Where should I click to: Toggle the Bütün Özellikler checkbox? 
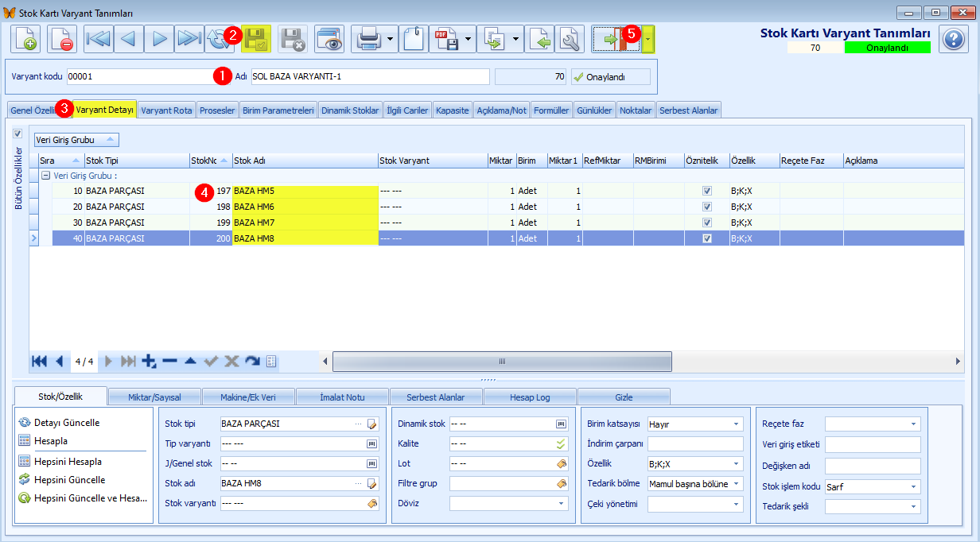(18, 134)
